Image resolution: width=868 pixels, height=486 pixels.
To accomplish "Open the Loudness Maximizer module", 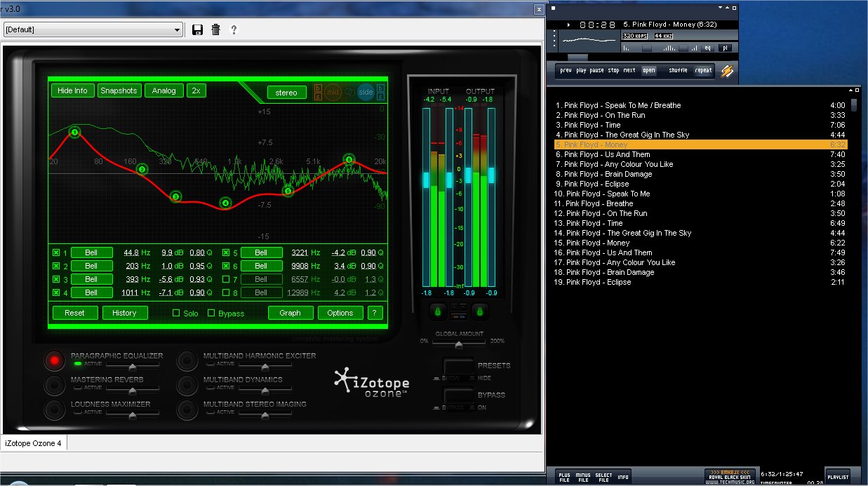I will coord(53,409).
